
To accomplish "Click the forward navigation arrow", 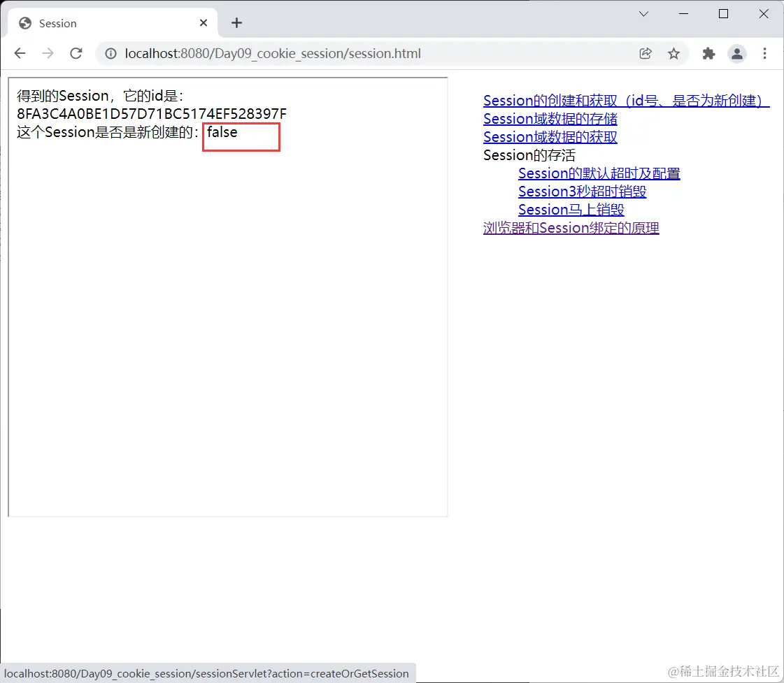I will click(48, 53).
